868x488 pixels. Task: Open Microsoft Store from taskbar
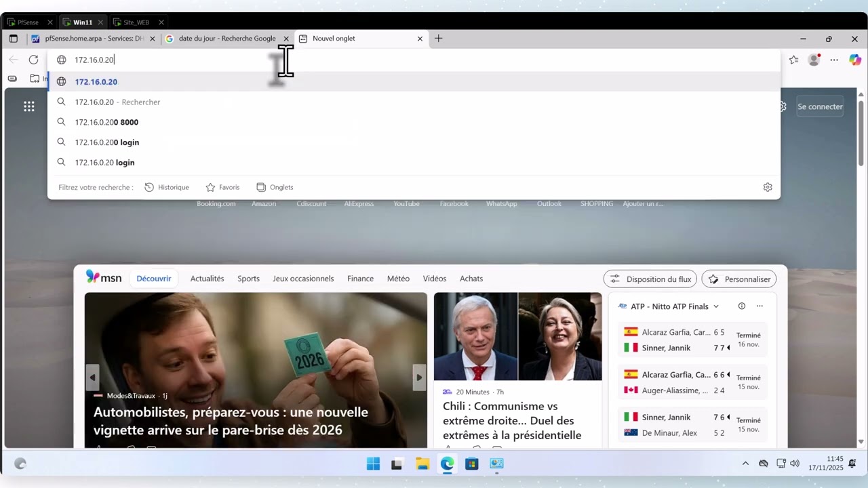point(472,464)
